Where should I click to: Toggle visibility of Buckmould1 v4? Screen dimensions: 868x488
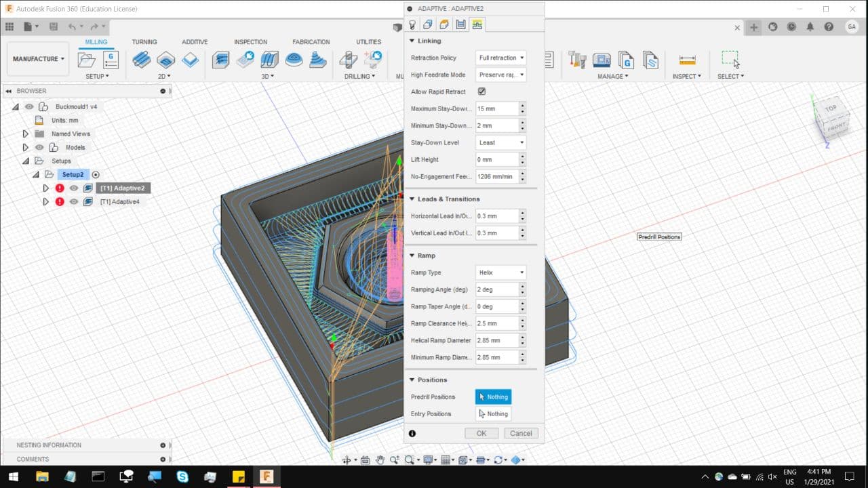pos(29,106)
